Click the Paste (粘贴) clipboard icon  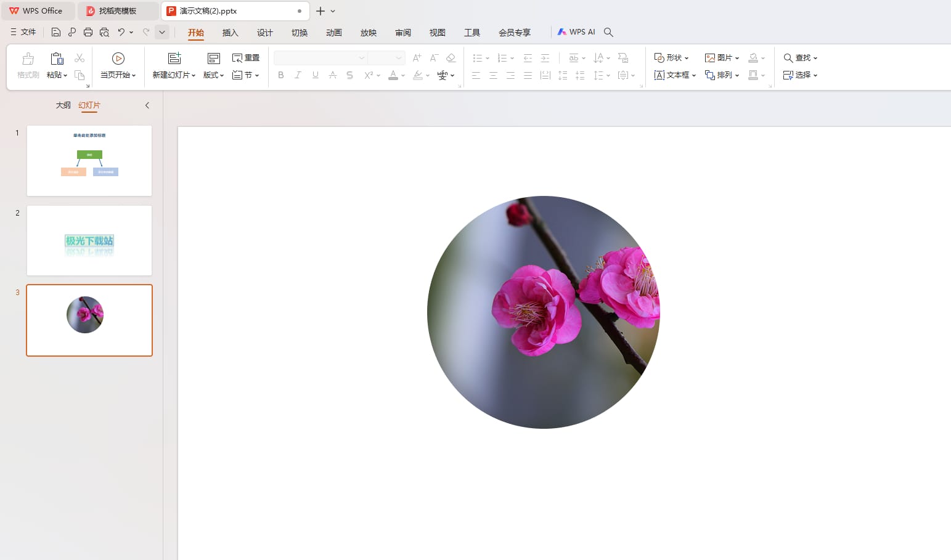(x=57, y=59)
